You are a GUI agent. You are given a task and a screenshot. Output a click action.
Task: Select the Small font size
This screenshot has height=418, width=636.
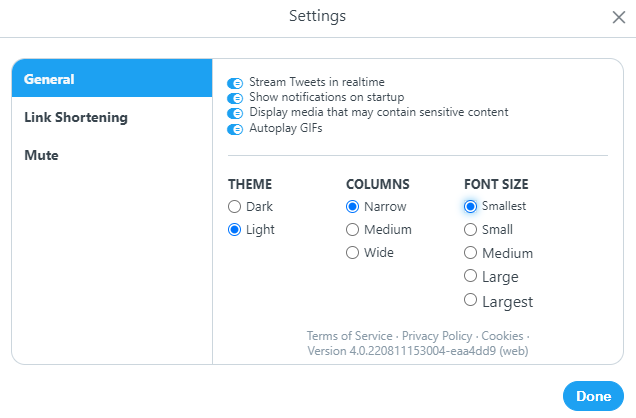click(471, 229)
